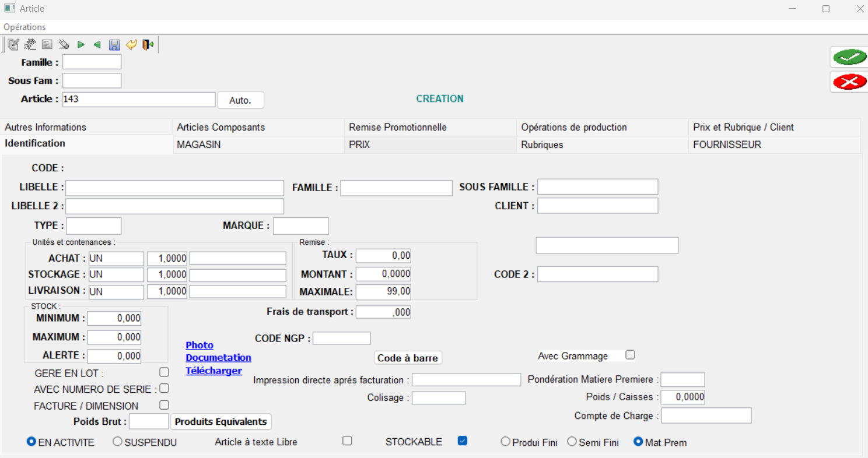The image size is (868, 458).
Task: Click the stock MINIMUM field
Action: (x=114, y=318)
